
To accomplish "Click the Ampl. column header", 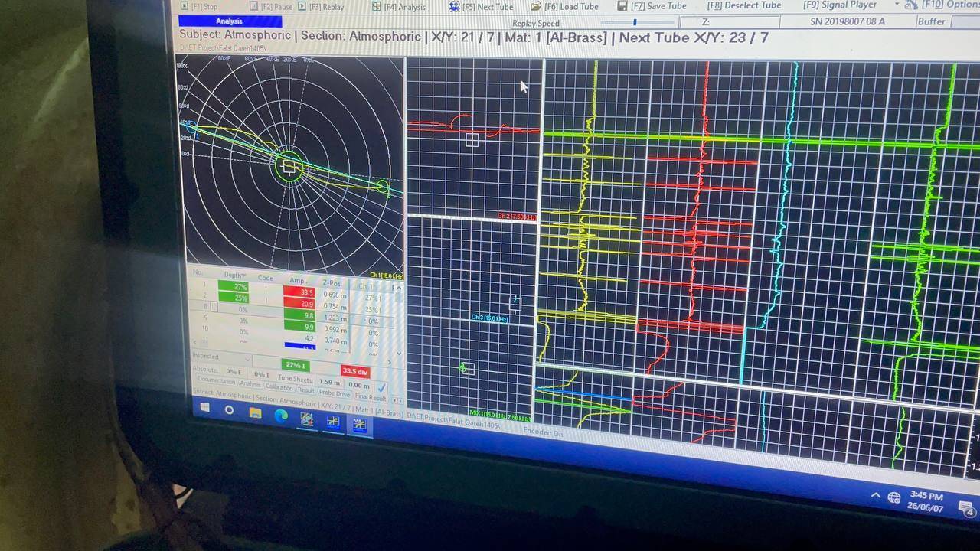I will (299, 280).
